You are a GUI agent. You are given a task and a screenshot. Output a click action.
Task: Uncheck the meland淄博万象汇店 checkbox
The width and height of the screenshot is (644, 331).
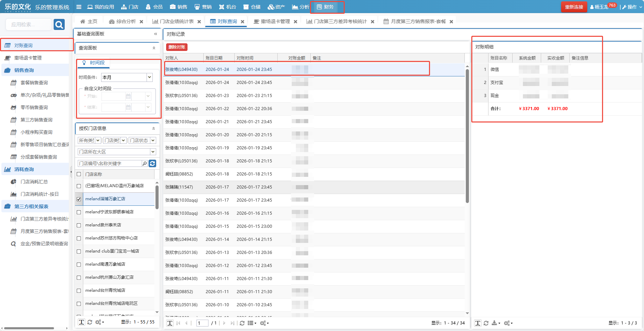[79, 199]
